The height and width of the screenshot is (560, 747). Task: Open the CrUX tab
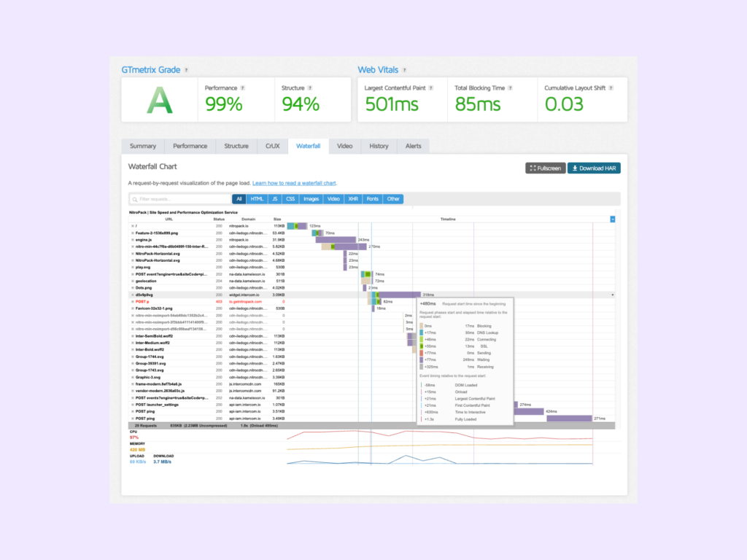273,146
